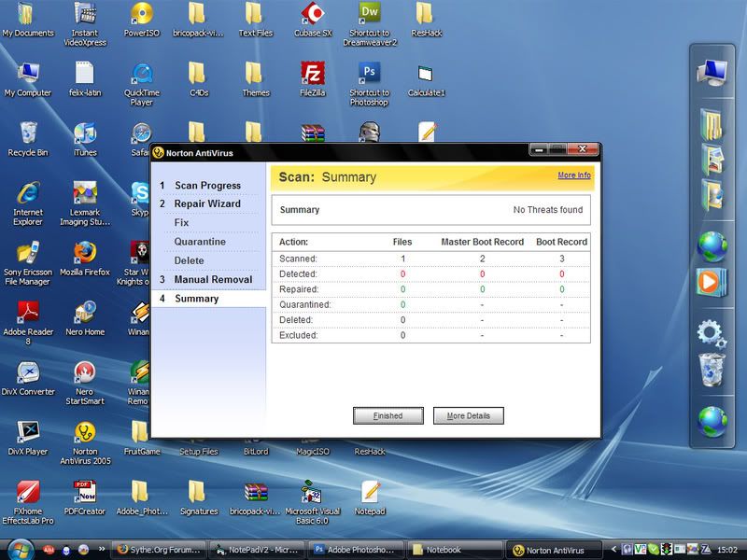747x560 pixels.
Task: Open the Text Files desktop folder
Action: [255, 19]
